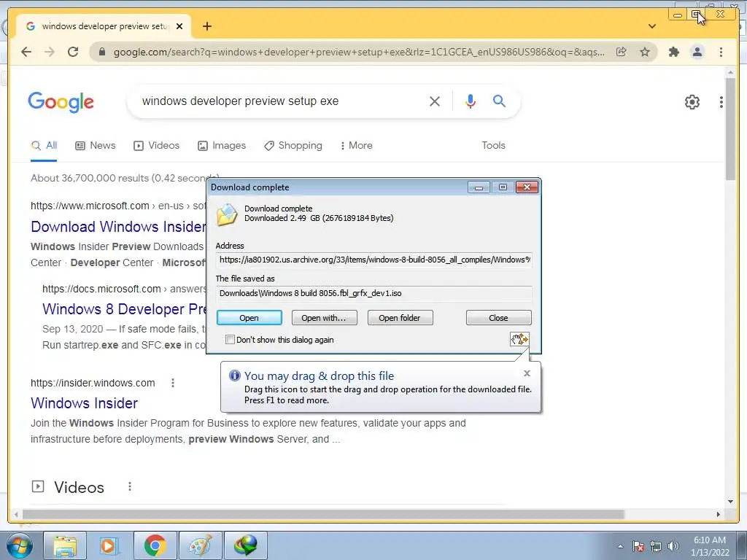Click the Google logo

(61, 102)
